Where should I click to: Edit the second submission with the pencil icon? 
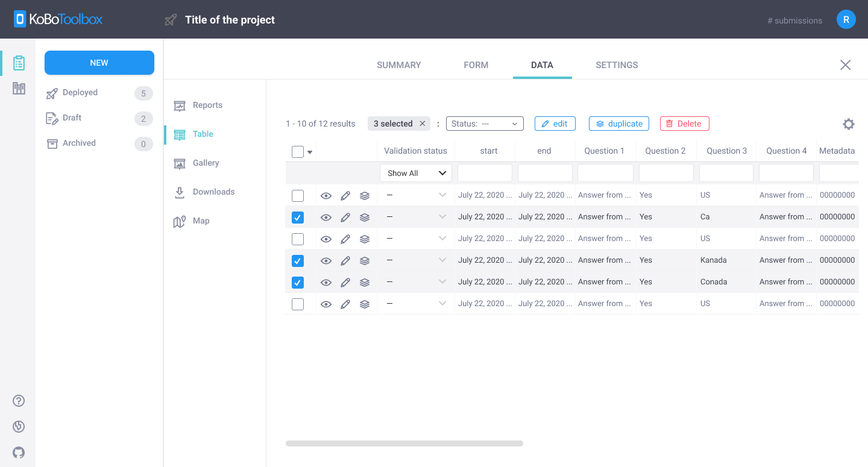[345, 217]
